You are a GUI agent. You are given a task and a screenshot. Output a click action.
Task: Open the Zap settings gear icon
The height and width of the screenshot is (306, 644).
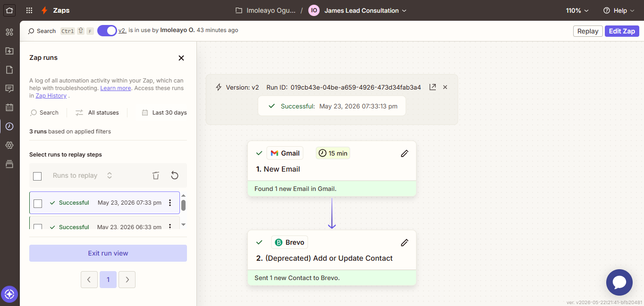(x=9, y=145)
